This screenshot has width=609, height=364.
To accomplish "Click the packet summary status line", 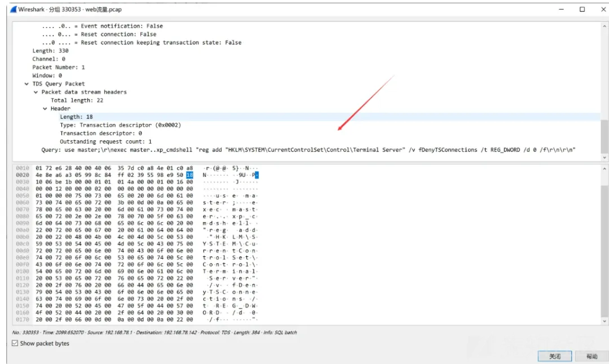I will (154, 332).
